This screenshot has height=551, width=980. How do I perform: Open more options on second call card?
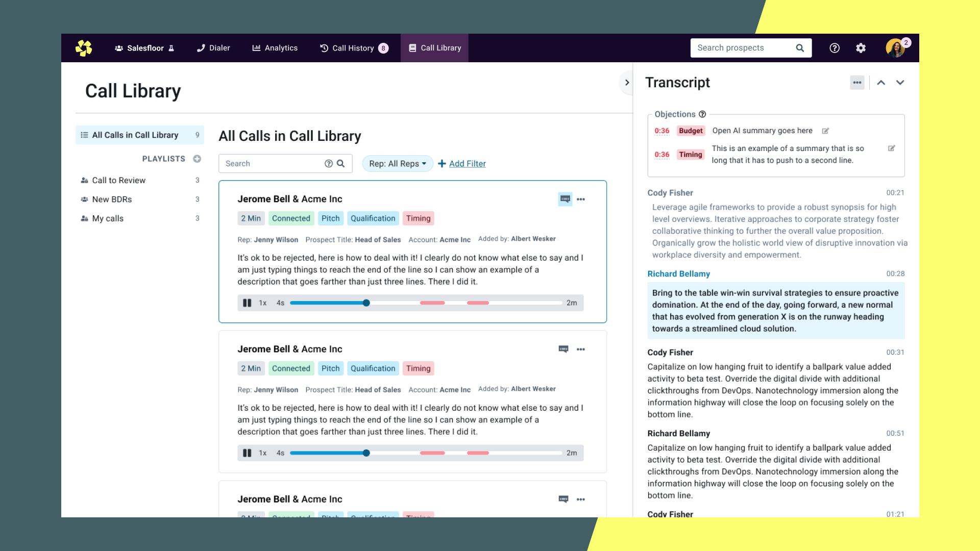coord(581,349)
